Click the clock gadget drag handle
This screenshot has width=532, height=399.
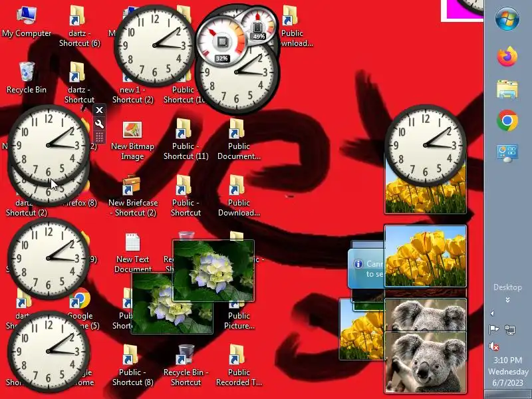tap(99, 138)
